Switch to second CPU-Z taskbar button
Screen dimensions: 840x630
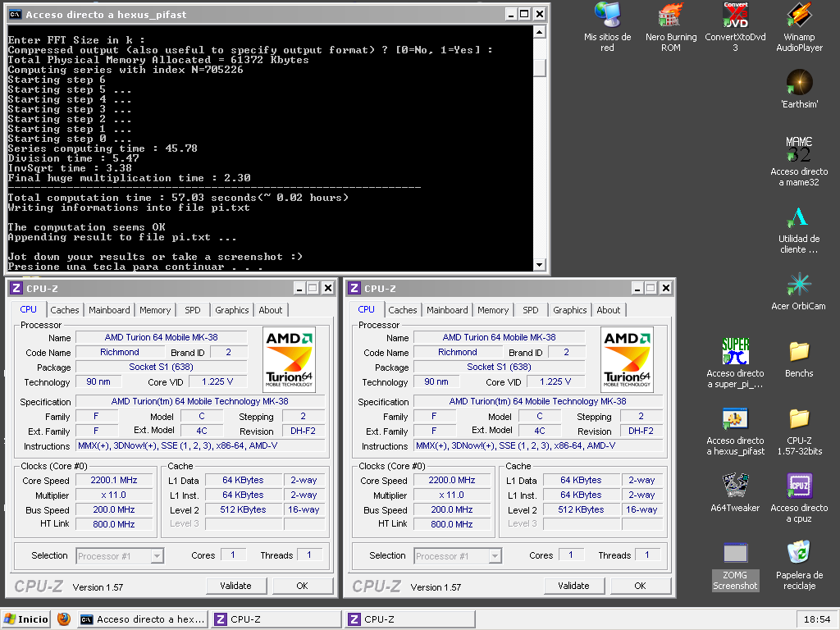pyautogui.click(x=410, y=619)
